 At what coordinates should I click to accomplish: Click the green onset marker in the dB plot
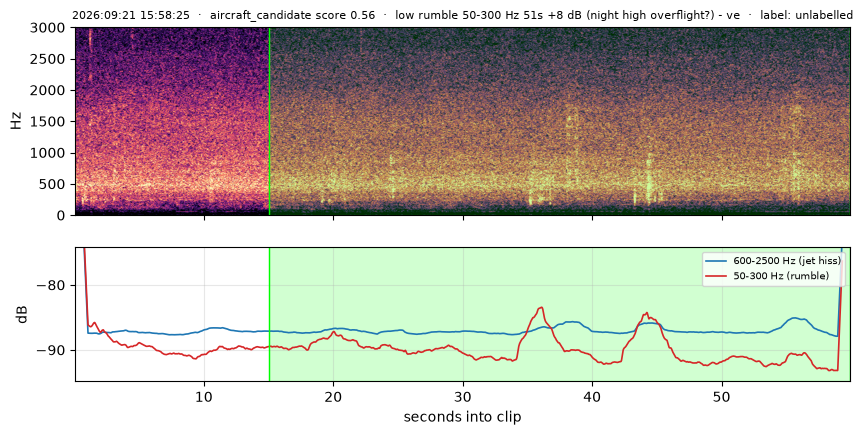(269, 314)
